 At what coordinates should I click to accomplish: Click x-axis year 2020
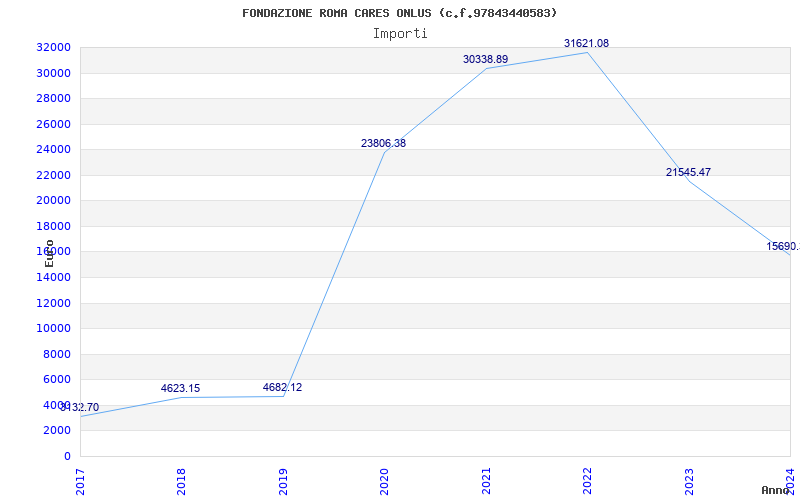(384, 481)
